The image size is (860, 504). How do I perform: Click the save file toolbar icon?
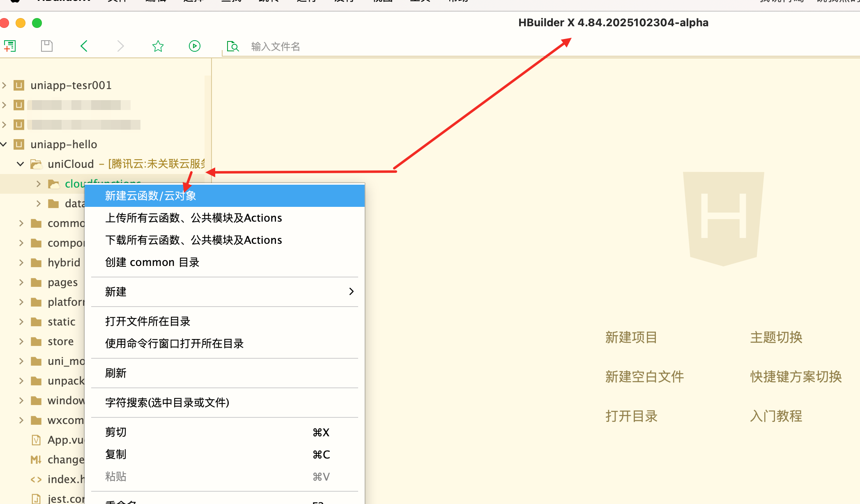coord(47,46)
